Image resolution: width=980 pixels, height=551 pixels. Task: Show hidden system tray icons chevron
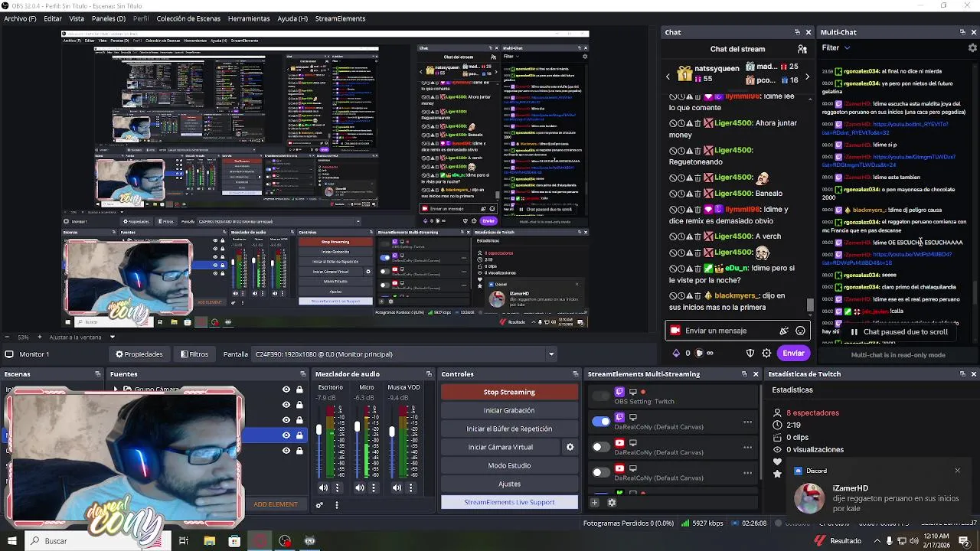point(877,541)
